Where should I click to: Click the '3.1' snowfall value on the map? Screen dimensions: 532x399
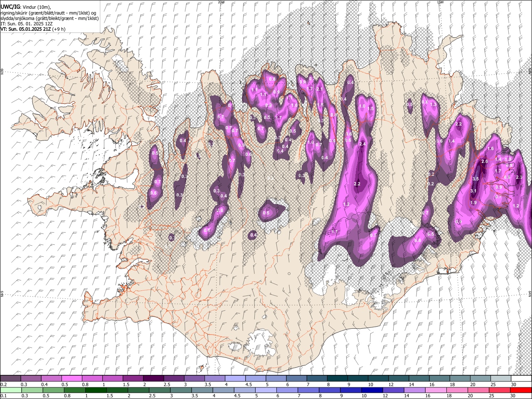[x=473, y=191]
